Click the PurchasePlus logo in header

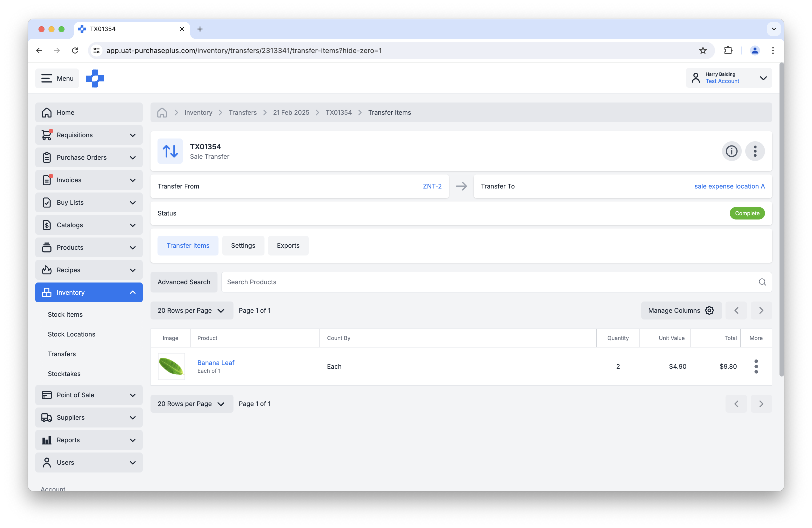[x=95, y=78]
